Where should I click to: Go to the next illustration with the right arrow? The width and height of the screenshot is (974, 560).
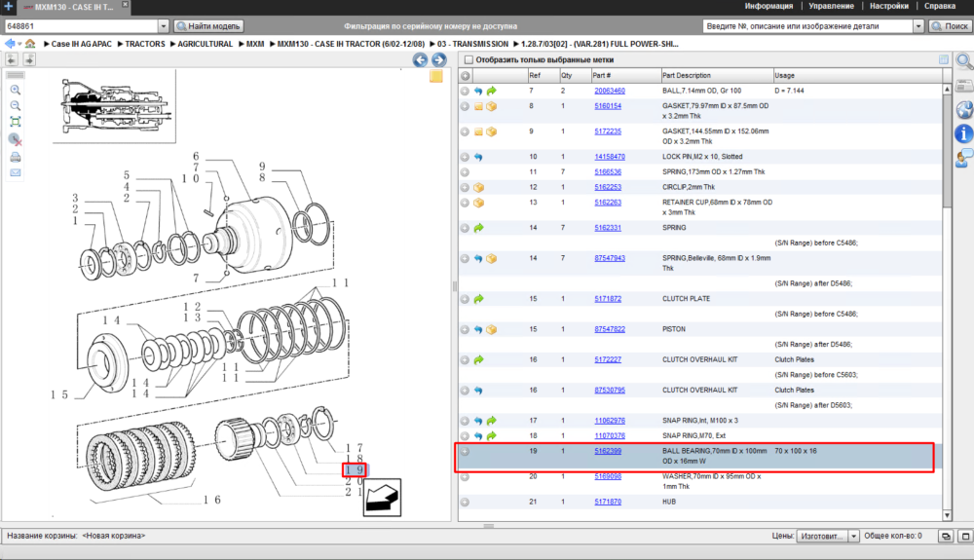tap(29, 59)
